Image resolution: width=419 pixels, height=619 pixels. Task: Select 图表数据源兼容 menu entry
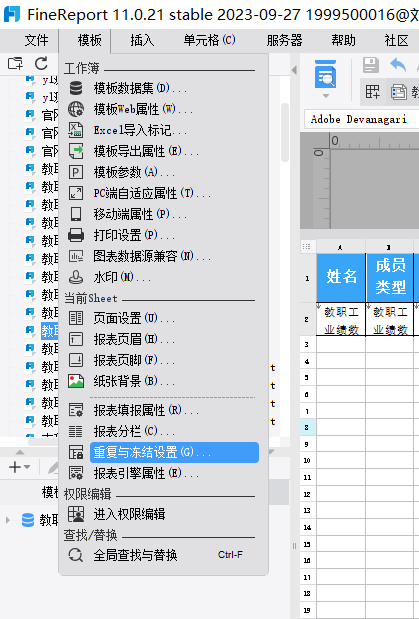coord(152,256)
